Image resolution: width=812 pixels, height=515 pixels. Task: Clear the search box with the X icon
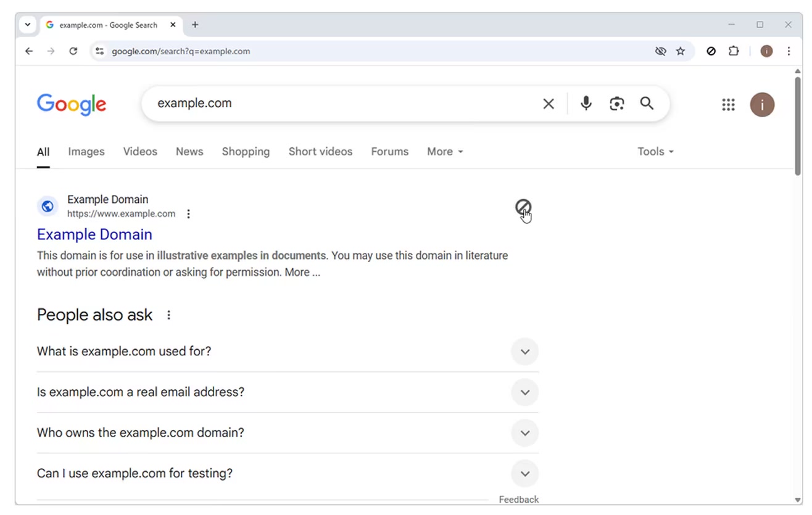(548, 104)
